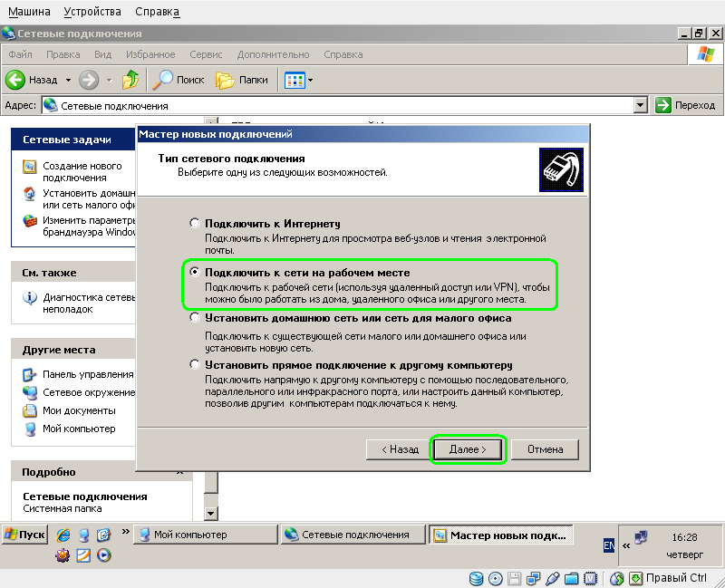Image resolution: width=725 pixels, height=588 pixels.
Task: Open the Дополнительно menu
Action: (274, 54)
